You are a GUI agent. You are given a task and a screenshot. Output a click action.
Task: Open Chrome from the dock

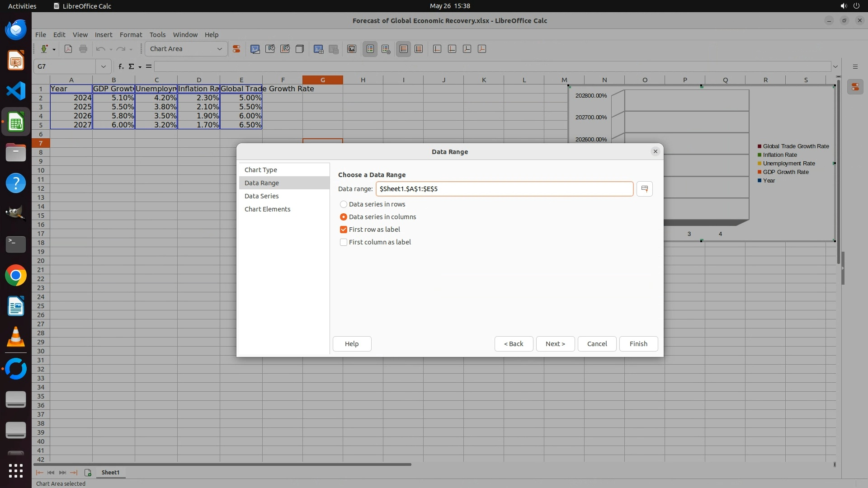pos(16,275)
